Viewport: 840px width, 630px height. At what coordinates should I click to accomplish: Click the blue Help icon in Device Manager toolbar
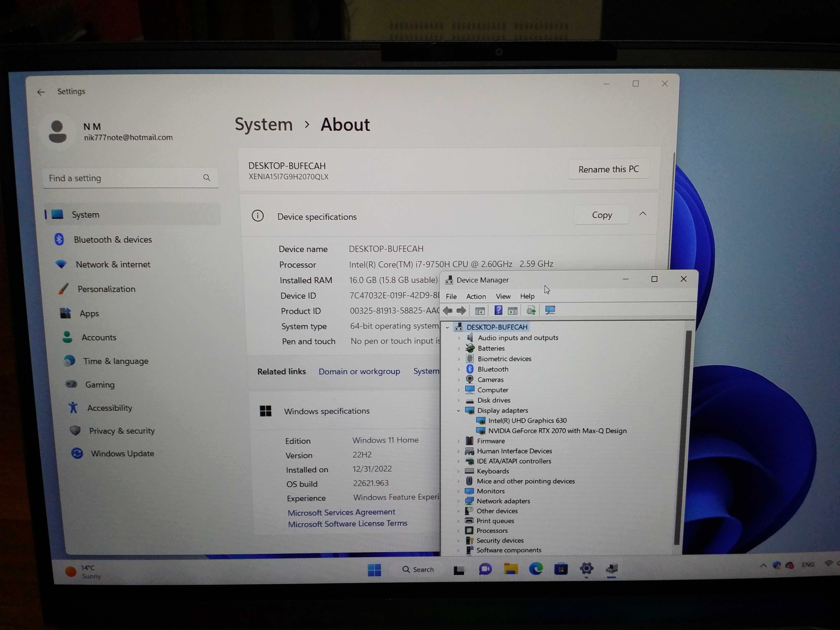point(498,311)
